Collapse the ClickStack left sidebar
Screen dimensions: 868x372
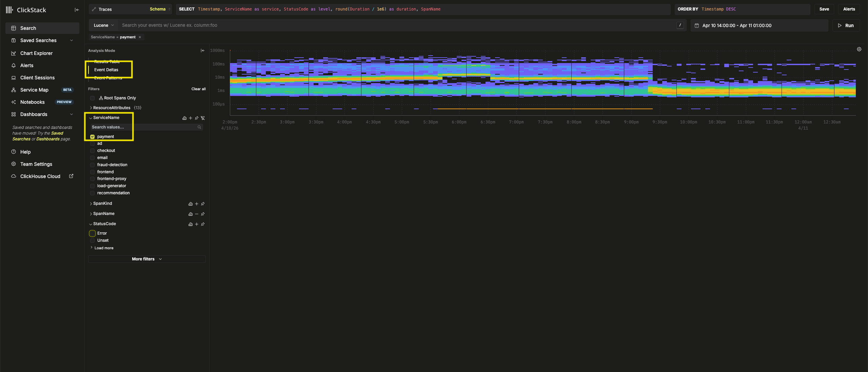(77, 10)
